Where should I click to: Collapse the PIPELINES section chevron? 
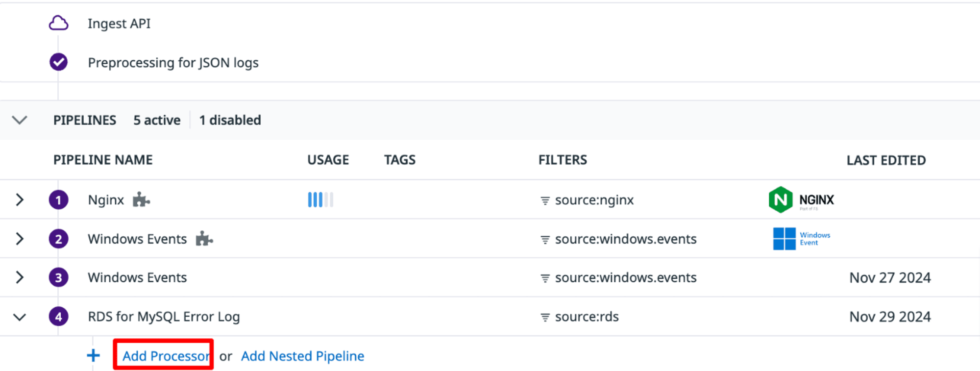tap(20, 120)
